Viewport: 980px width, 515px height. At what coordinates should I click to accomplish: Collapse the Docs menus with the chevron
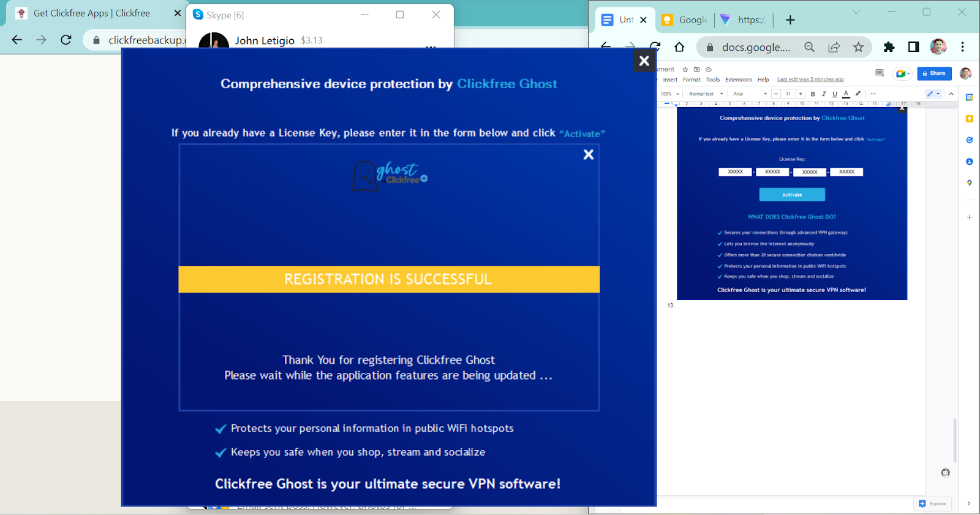pos(951,94)
